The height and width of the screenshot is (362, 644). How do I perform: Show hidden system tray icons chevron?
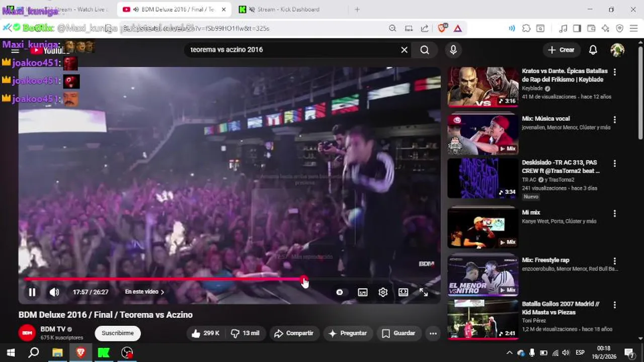point(509,352)
